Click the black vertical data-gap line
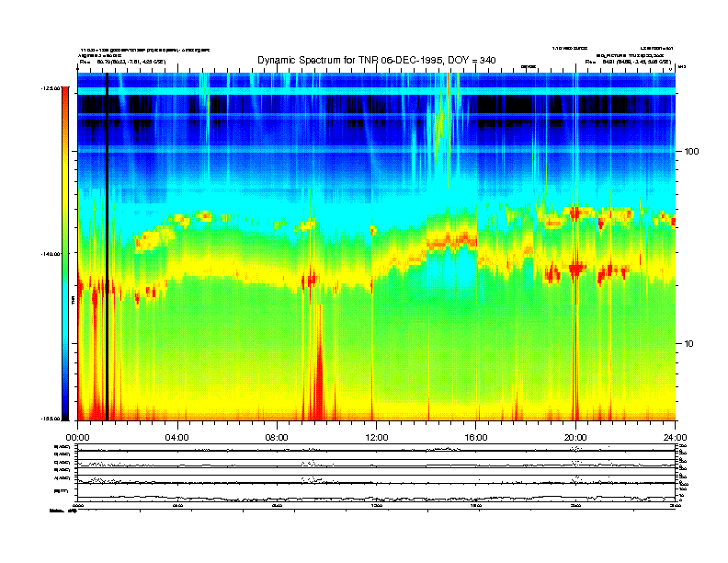 107,247
